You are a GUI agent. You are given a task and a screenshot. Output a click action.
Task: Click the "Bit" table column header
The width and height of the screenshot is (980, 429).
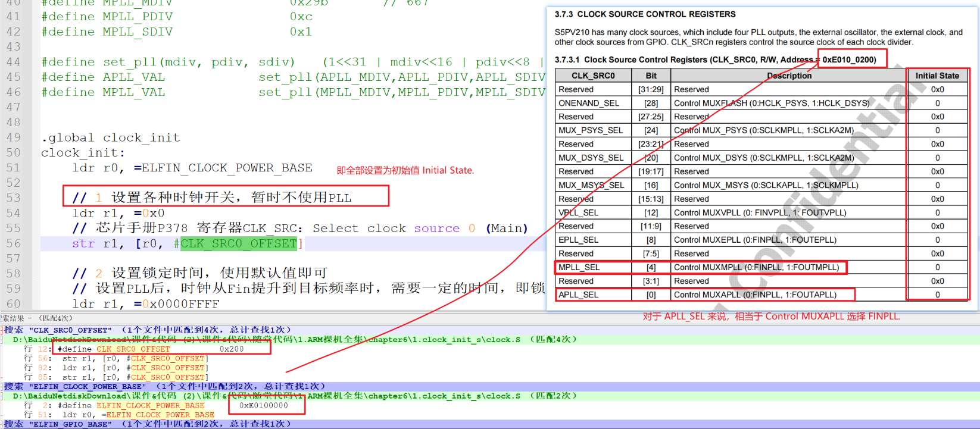[x=651, y=76]
